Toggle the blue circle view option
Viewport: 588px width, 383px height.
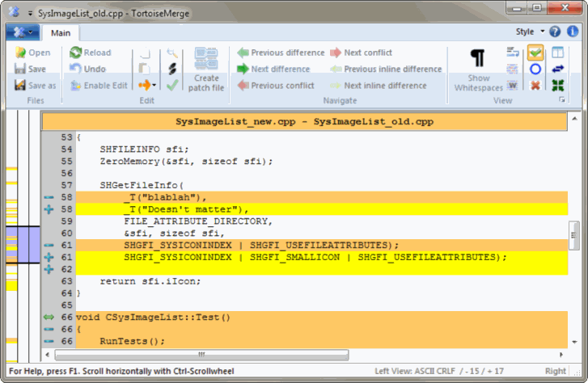coord(535,69)
